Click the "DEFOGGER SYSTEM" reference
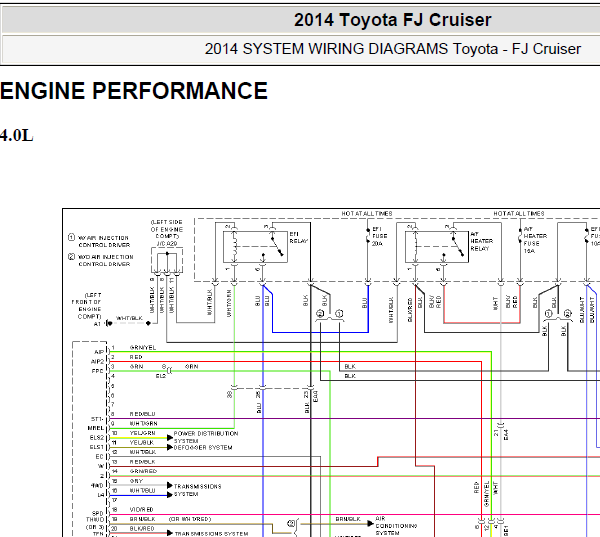This screenshot has height=537, width=600. point(203,447)
